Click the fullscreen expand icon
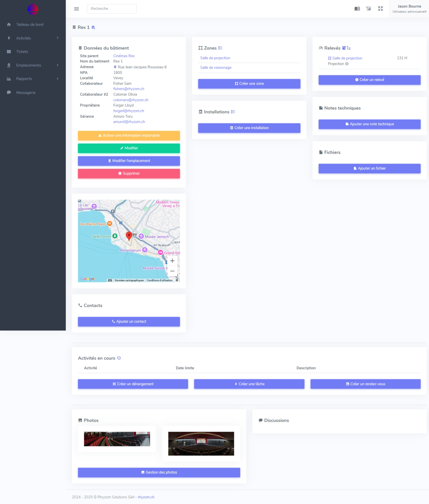This screenshot has height=504, width=429. [x=380, y=9]
